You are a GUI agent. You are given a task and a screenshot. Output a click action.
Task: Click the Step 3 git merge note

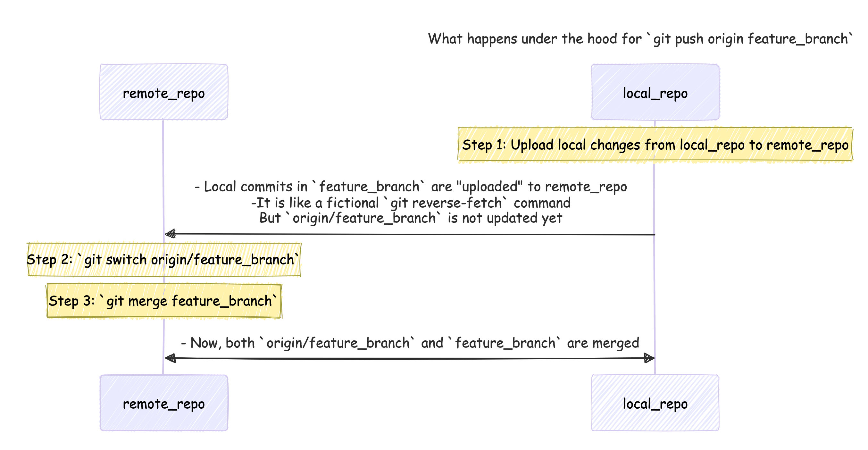[164, 300]
